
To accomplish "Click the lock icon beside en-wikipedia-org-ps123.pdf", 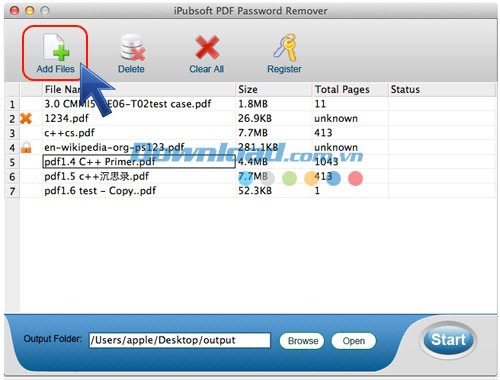I will (26, 147).
